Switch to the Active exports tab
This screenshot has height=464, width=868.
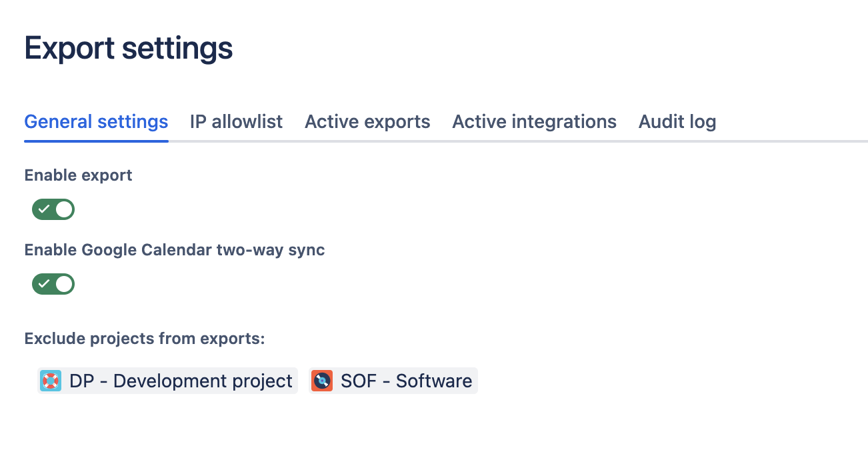367,122
